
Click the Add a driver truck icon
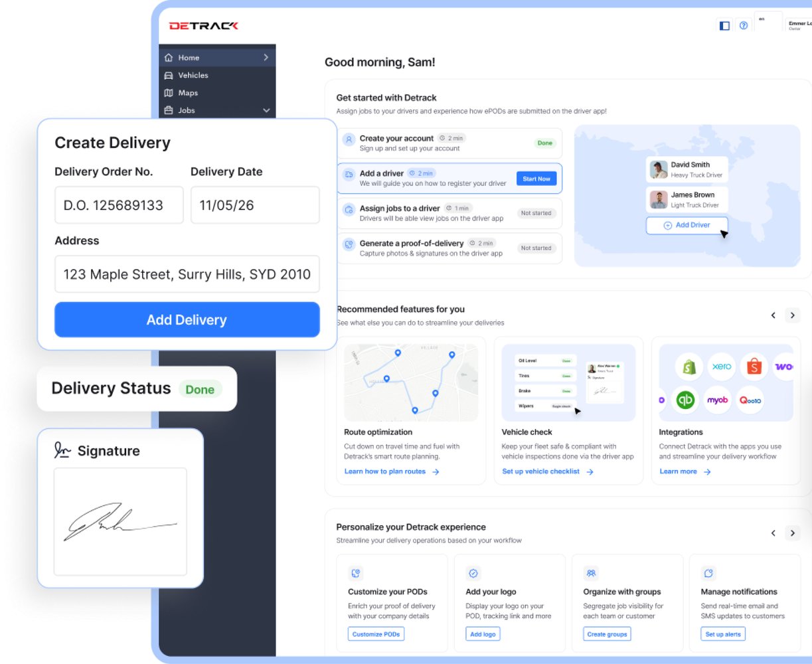349,175
